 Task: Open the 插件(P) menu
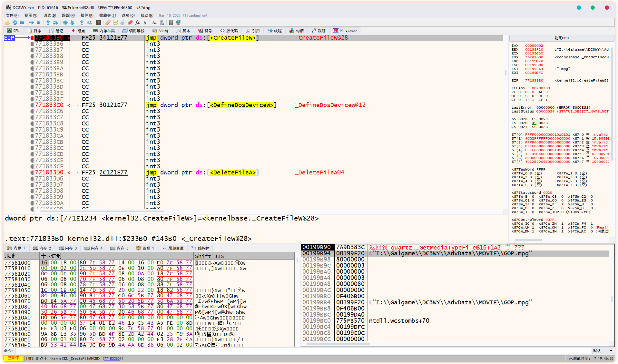pos(87,15)
